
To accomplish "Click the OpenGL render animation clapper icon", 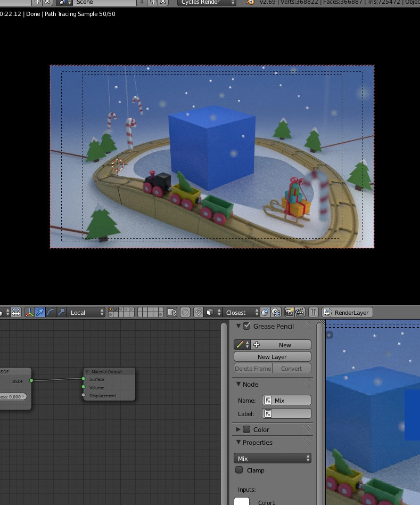I will coord(300,312).
